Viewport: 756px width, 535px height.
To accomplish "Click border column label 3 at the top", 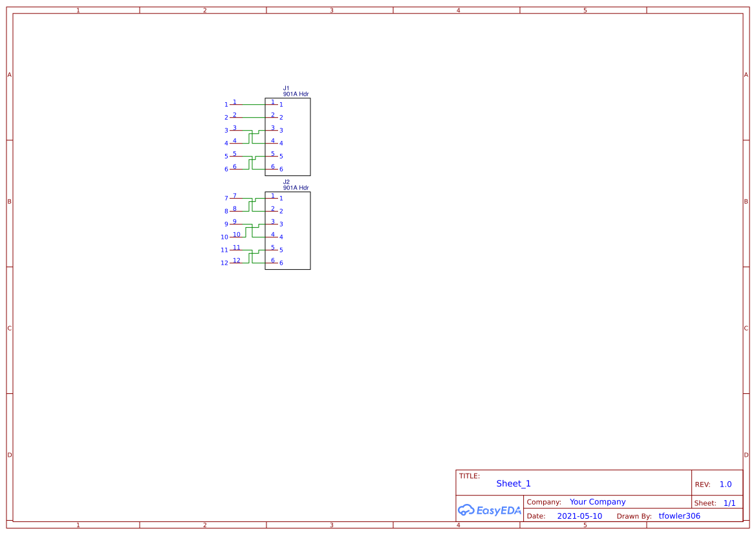I will point(330,10).
